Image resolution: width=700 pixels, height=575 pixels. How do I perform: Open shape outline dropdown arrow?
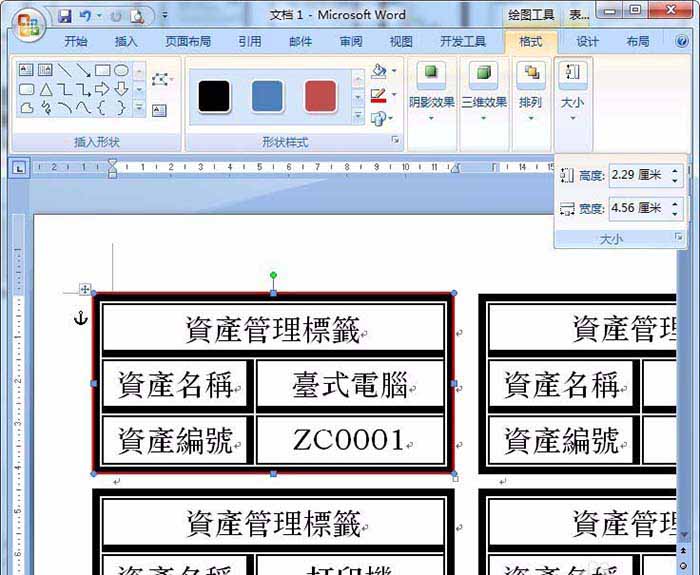394,95
